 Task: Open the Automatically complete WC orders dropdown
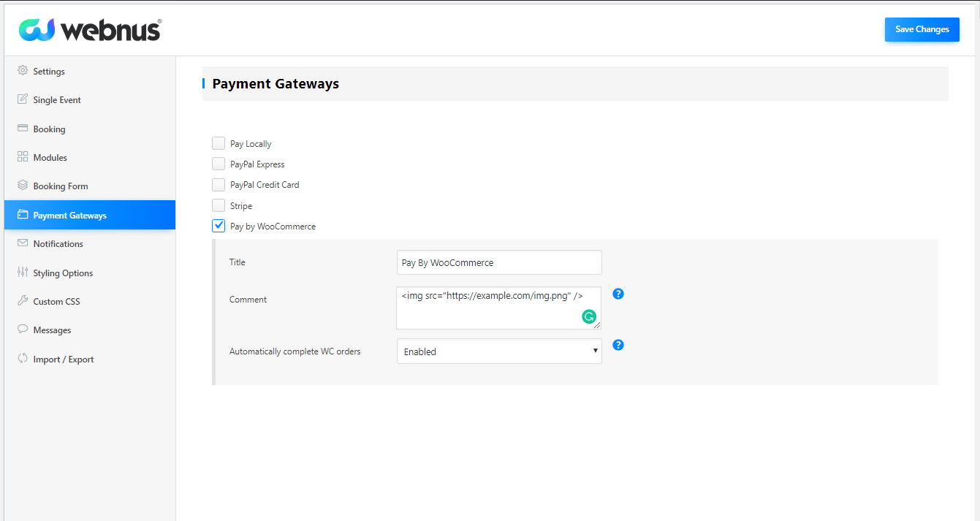(x=499, y=351)
